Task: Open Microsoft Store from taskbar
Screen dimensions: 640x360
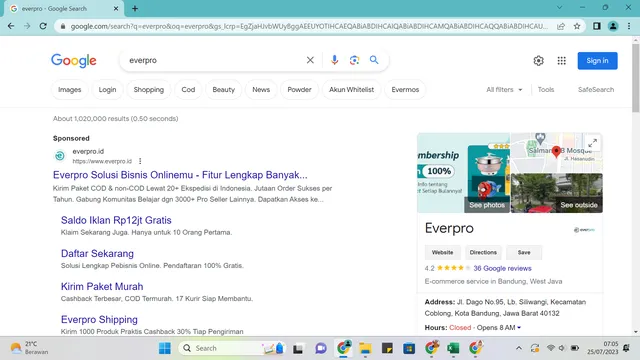Action: point(409,348)
